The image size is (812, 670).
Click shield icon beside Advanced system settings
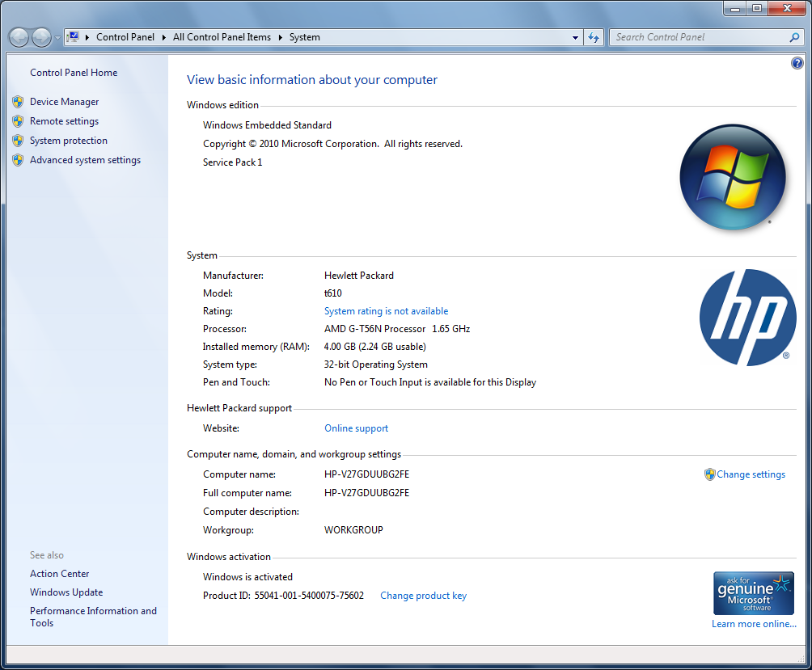[x=18, y=160]
